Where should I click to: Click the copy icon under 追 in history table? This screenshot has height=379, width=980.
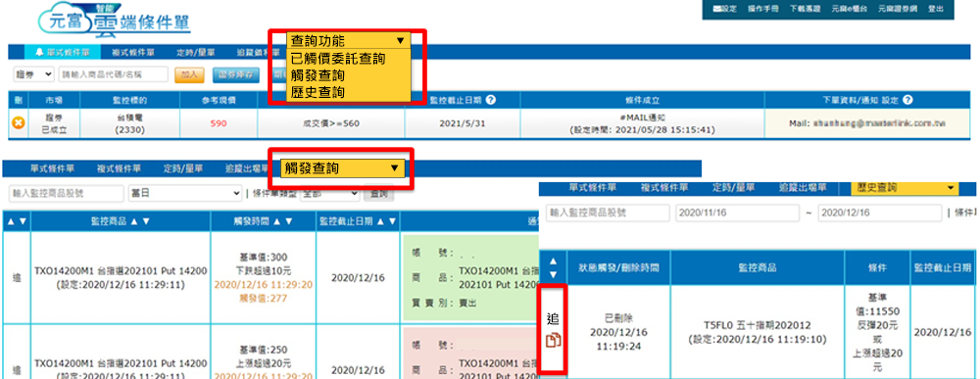pyautogui.click(x=553, y=340)
